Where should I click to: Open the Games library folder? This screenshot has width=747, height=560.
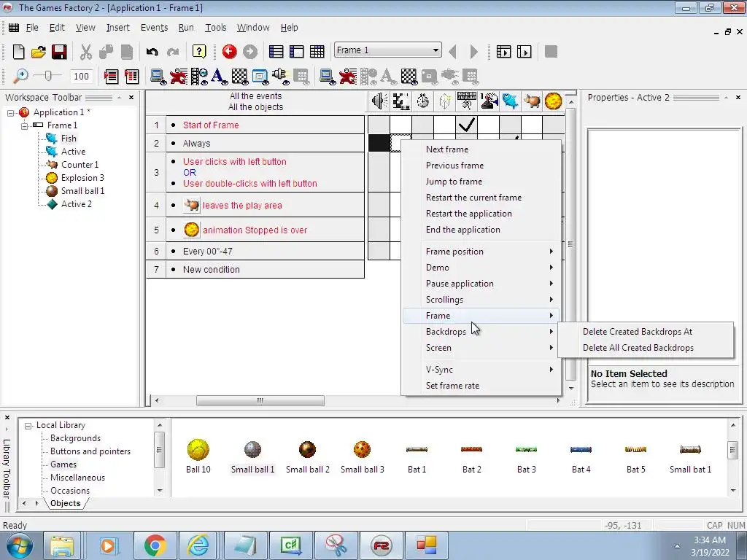click(x=63, y=464)
